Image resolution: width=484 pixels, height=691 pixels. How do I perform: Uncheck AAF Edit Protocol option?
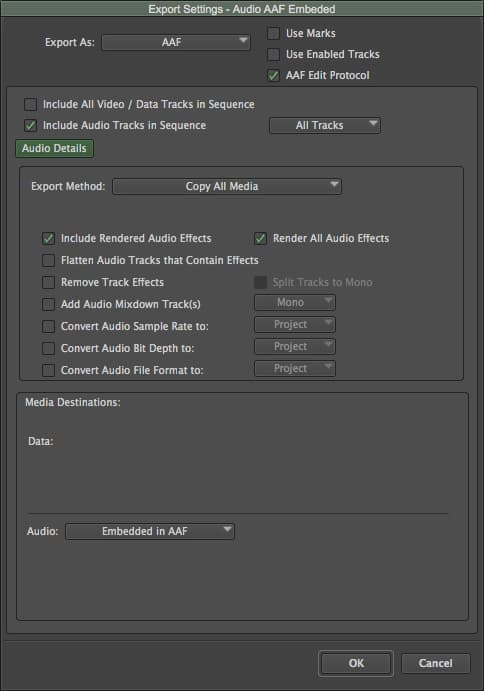[273, 76]
